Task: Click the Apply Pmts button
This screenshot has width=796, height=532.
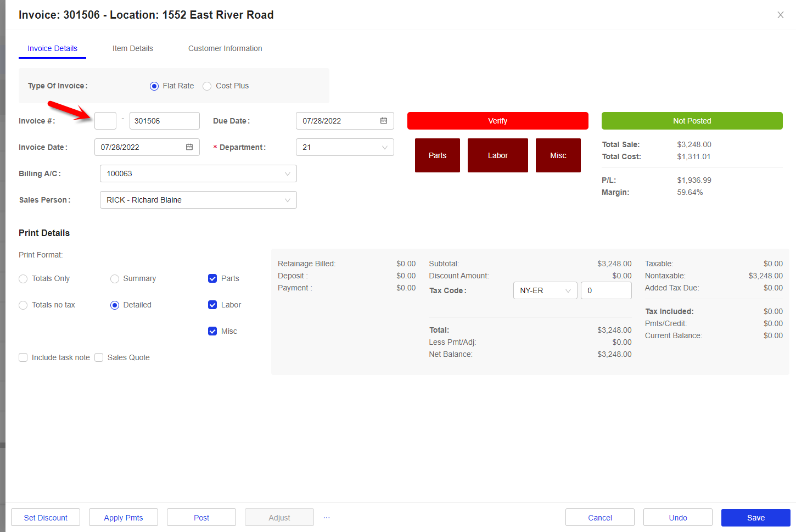Action: point(124,518)
